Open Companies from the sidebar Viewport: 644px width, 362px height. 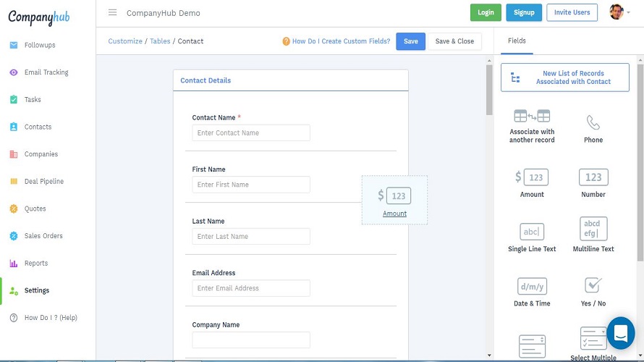pyautogui.click(x=41, y=154)
